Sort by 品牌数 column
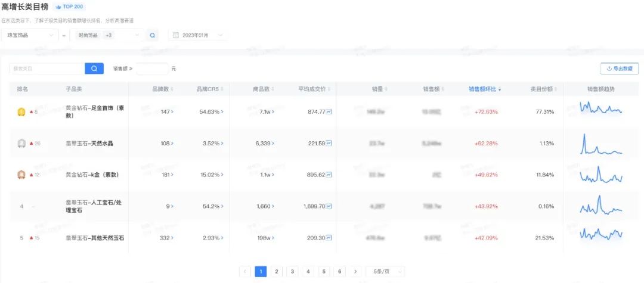 click(x=172, y=89)
